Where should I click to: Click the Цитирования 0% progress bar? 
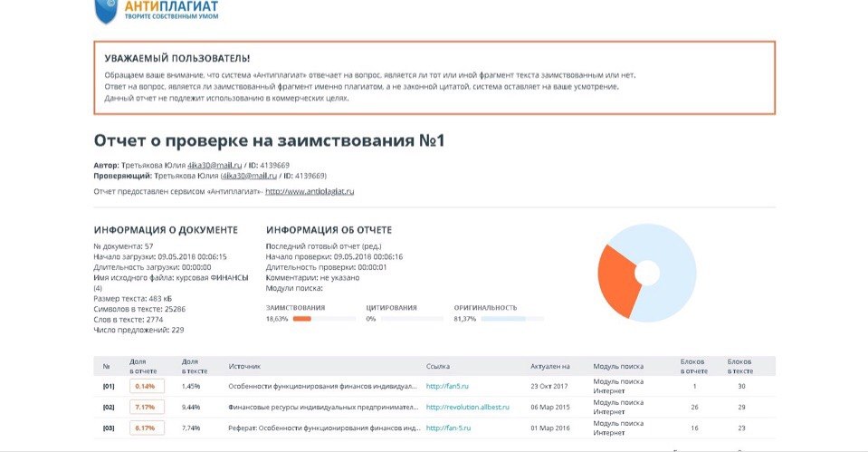point(412,319)
